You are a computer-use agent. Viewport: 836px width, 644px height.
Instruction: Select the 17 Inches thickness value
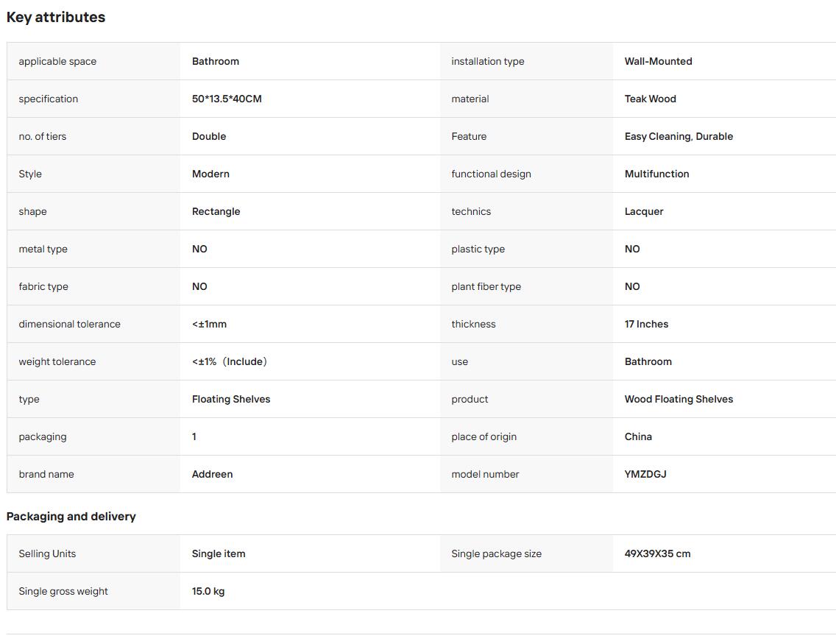[646, 324]
